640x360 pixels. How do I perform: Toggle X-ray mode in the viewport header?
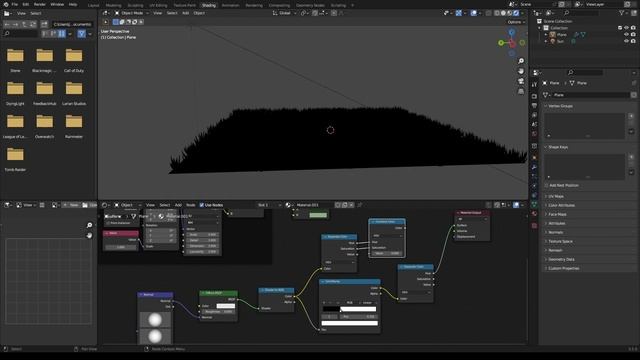point(489,13)
